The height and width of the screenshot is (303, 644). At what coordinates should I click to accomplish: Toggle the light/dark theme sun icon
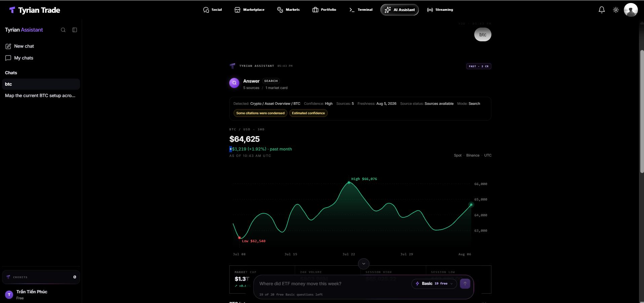616,10
